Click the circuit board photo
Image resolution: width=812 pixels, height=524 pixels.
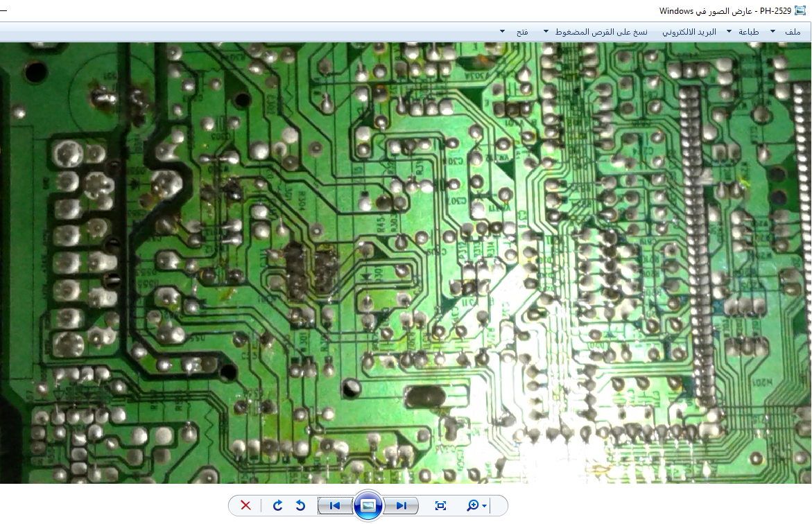(406, 263)
